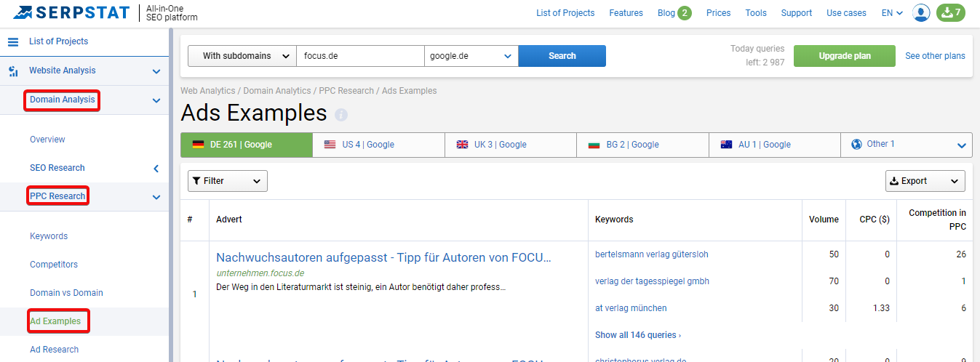Click the blue Search button
Image resolution: width=980 pixels, height=362 pixels.
(562, 56)
